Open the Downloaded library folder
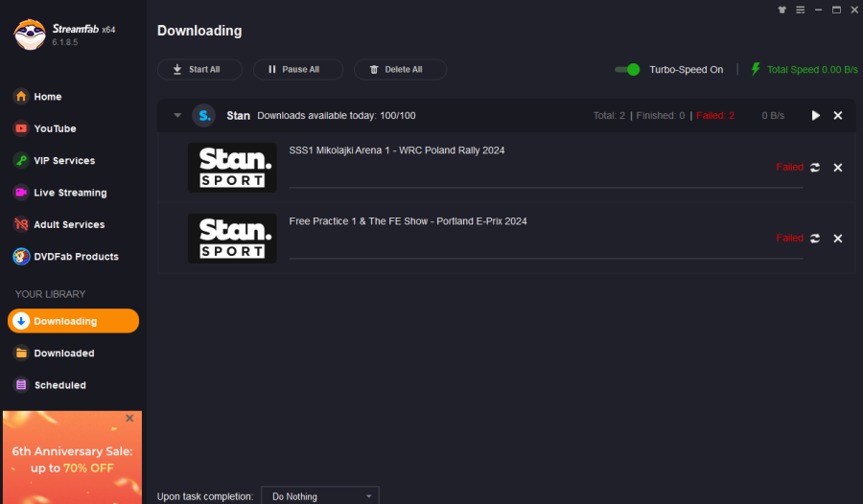This screenshot has height=504, width=863. pyautogui.click(x=54, y=353)
